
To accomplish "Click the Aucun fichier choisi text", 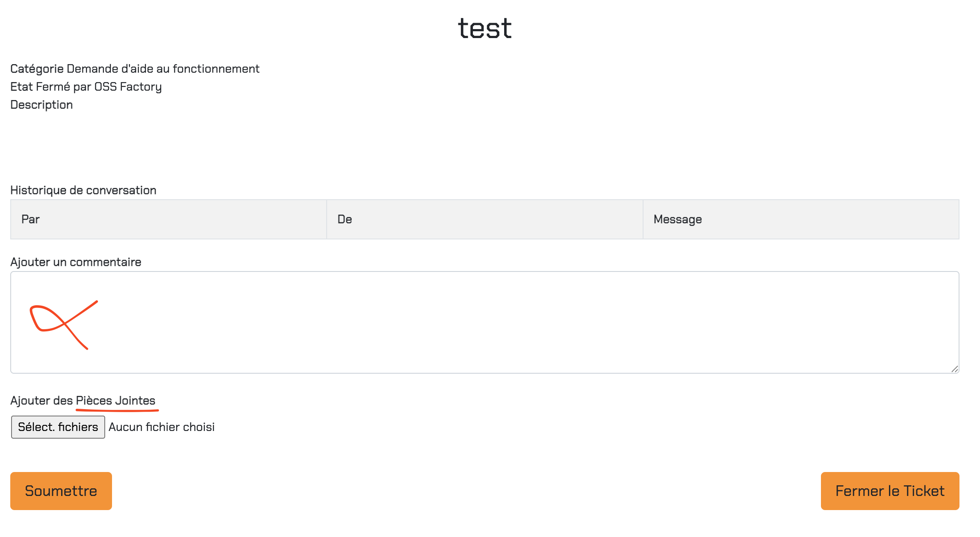I will (x=162, y=427).
